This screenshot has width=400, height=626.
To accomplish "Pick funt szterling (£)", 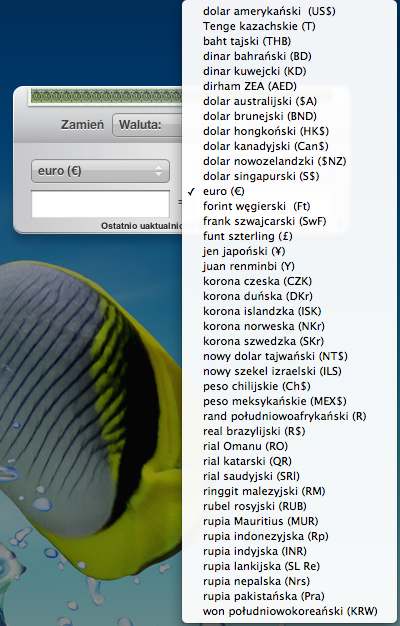I will [289, 236].
